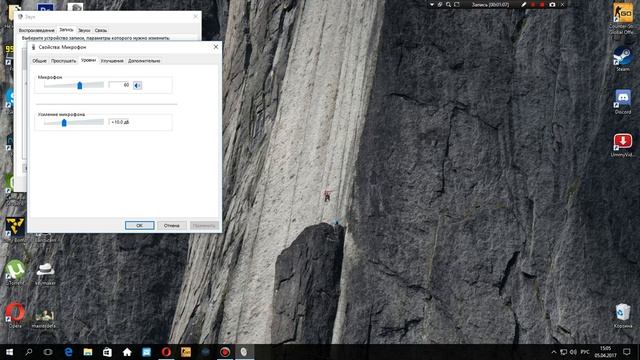Image resolution: width=640 pixels, height=360 pixels.
Task: Click the red stop recording button
Action: (x=542, y=4)
